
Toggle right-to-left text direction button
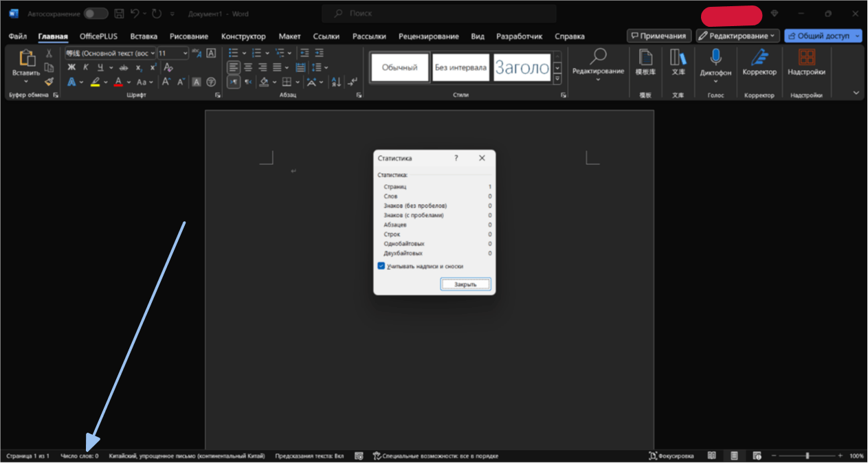pos(248,82)
